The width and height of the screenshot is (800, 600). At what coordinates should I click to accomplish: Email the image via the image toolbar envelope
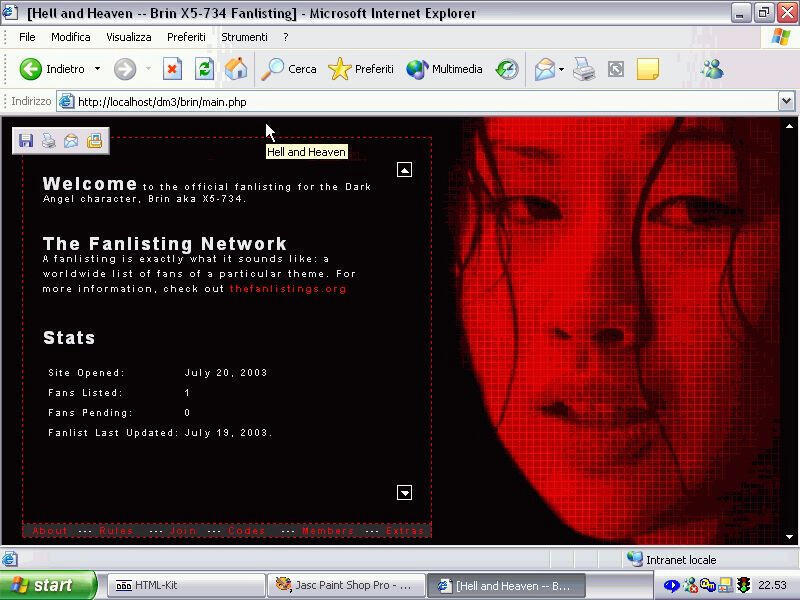[71, 141]
